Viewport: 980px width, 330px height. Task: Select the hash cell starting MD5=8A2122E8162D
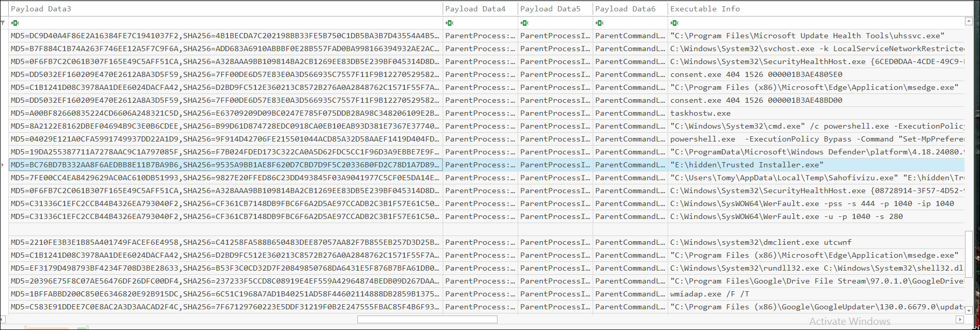point(226,126)
